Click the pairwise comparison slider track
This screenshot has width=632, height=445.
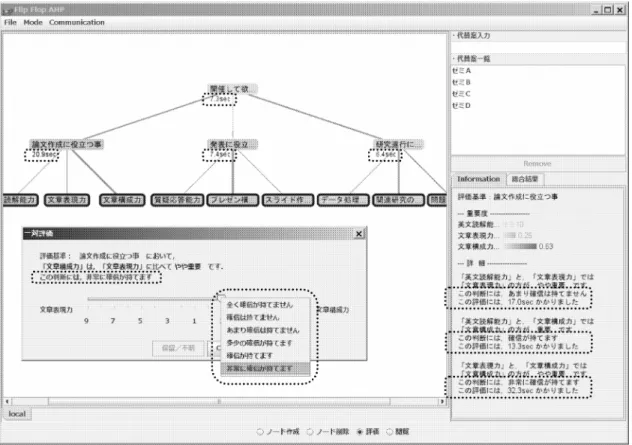point(153,299)
